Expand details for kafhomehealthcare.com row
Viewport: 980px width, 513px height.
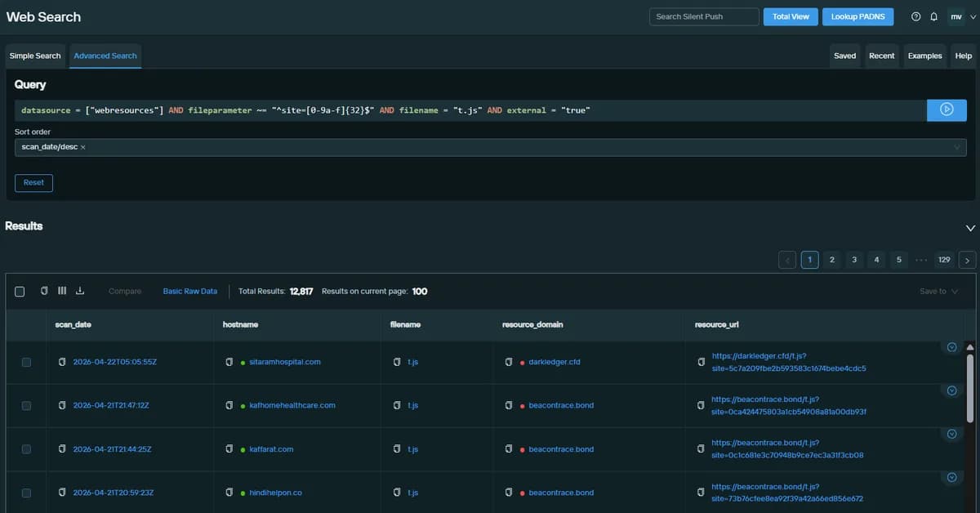pyautogui.click(x=951, y=390)
